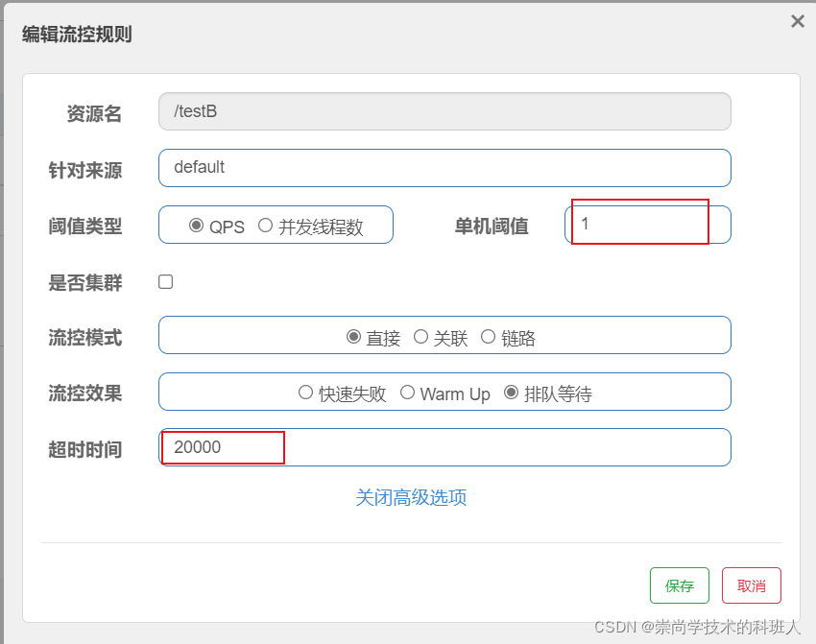The height and width of the screenshot is (644, 816).
Task: Click the 资源名 field showing /testB
Action: [x=444, y=111]
